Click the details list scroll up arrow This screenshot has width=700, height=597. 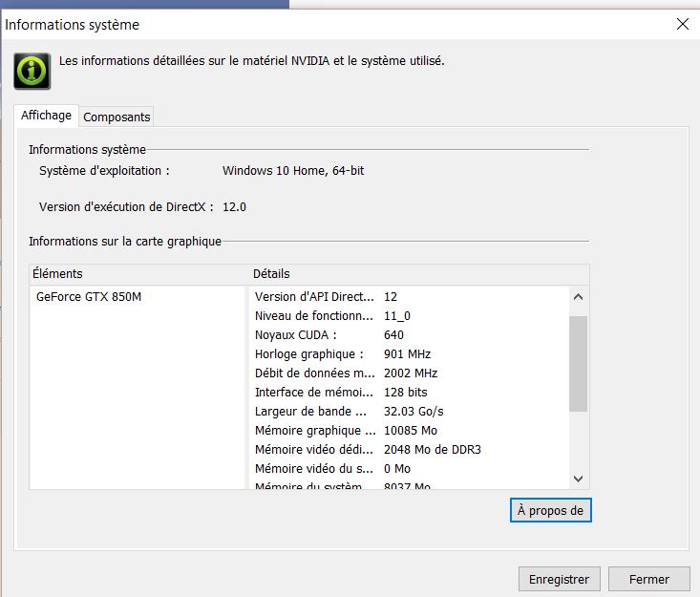[x=578, y=297]
